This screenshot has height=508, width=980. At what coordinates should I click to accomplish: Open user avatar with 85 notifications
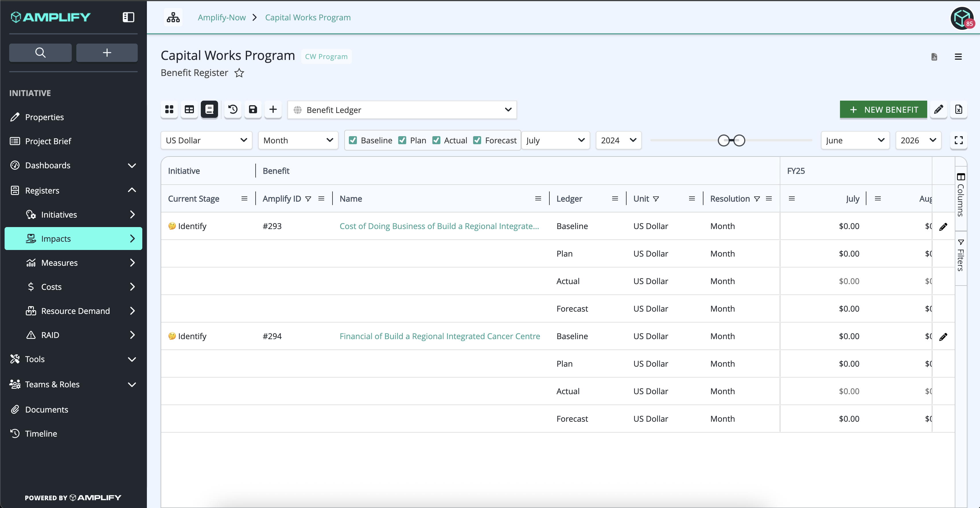click(962, 18)
